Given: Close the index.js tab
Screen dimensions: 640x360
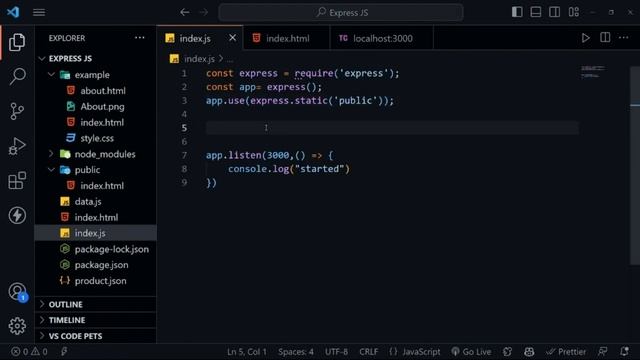Looking at the screenshot, I should 232,38.
